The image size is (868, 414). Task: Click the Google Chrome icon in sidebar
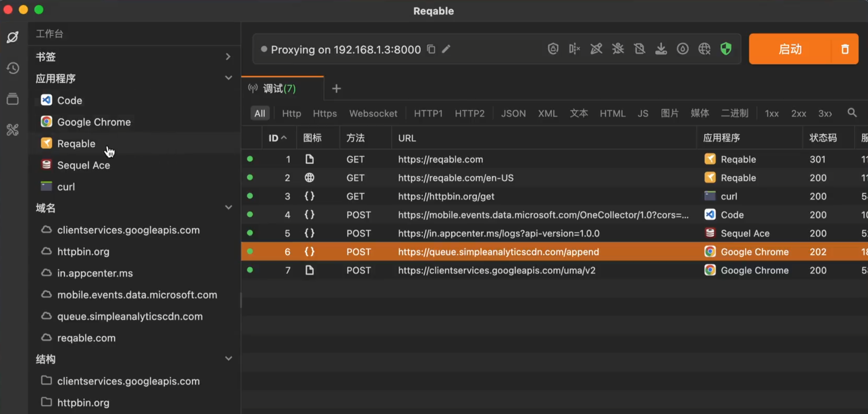pos(46,122)
